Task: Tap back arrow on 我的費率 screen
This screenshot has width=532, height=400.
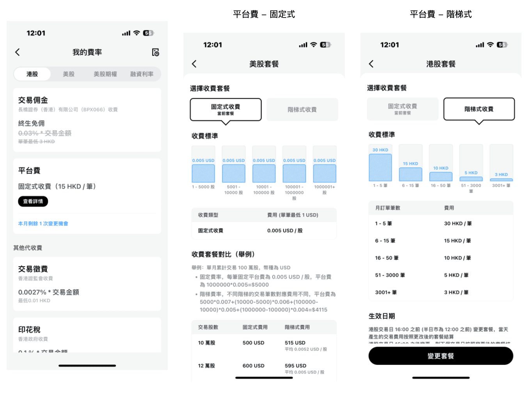Action: (18, 52)
